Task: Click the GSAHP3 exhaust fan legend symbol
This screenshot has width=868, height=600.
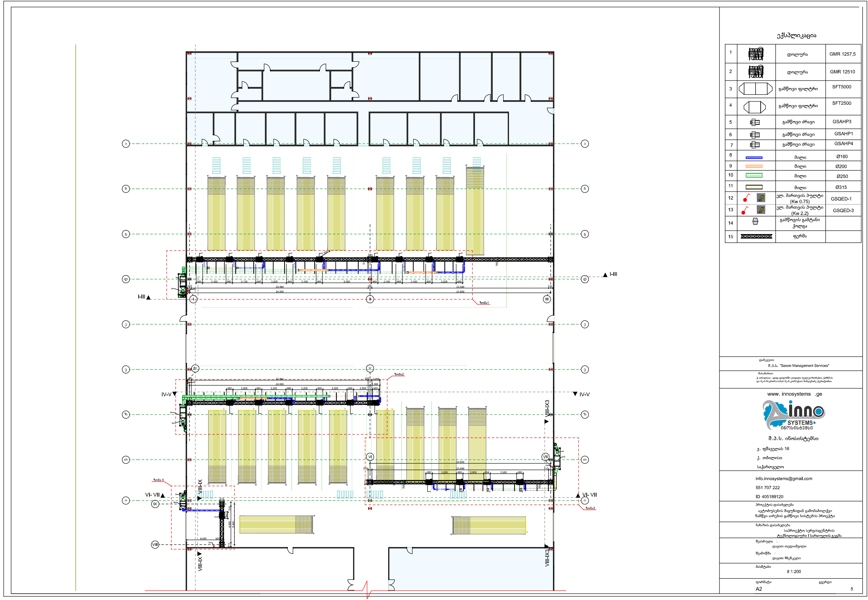Action: tap(754, 122)
